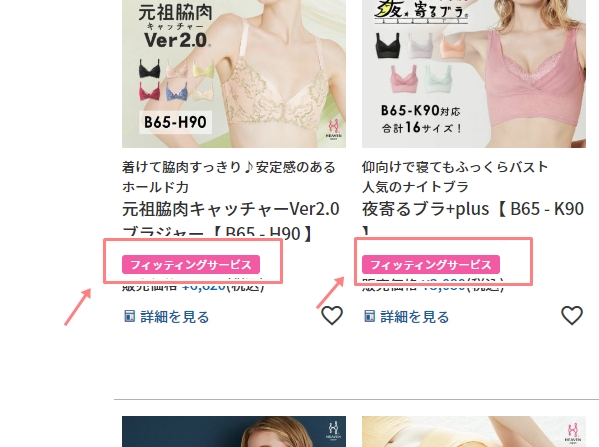This screenshot has width=599, height=447.
Task: Select the blue lace bra variant
Action: (x=176, y=91)
